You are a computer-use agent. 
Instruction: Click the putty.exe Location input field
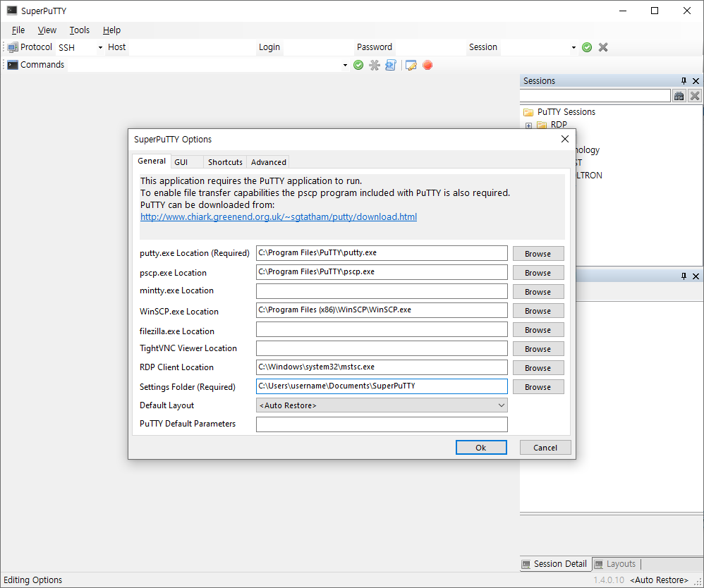[x=382, y=252]
